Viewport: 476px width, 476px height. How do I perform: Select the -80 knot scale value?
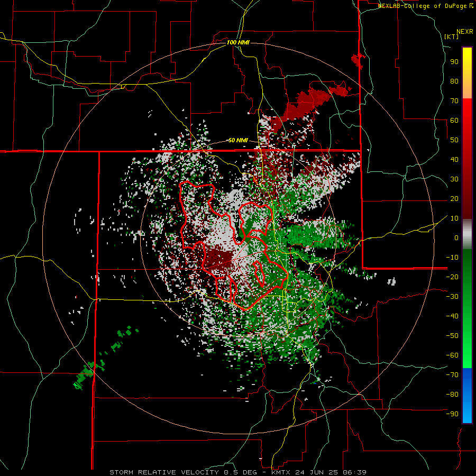tap(452, 395)
